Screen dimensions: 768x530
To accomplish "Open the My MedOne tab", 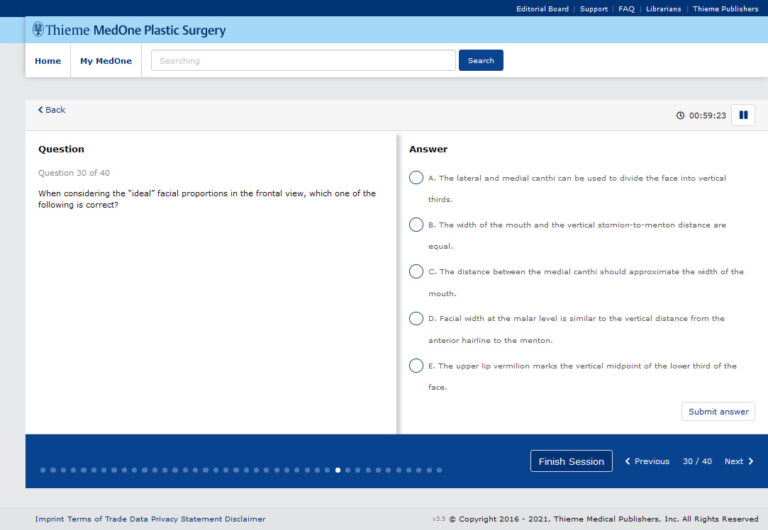I will pos(106,61).
